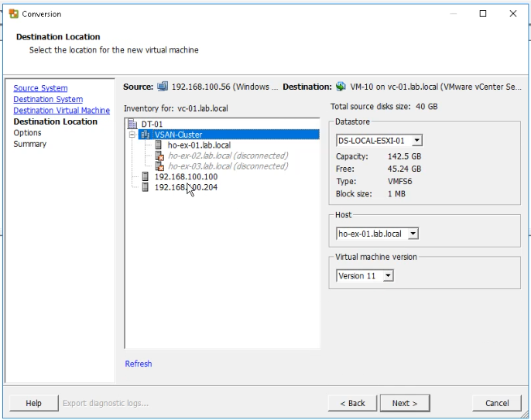Screen dimensions: 531x420
Task: Go to Destination System step
Action: (x=48, y=99)
